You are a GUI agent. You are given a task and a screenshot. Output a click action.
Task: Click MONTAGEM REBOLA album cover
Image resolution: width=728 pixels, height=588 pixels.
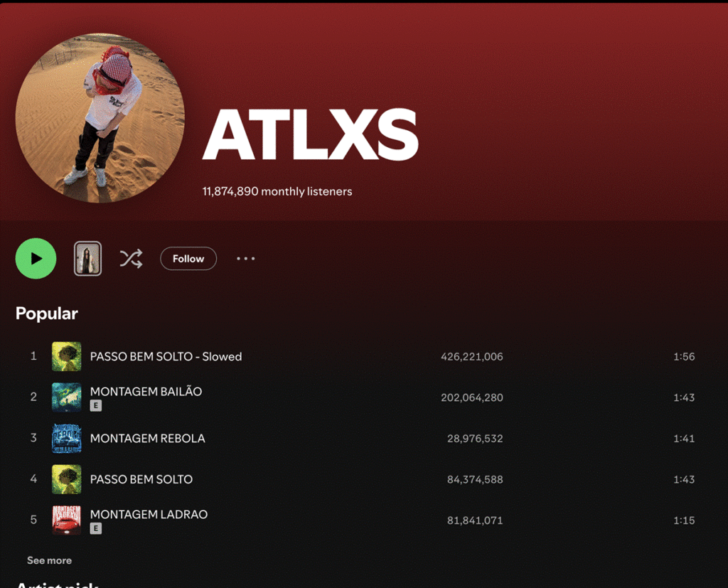(x=66, y=439)
